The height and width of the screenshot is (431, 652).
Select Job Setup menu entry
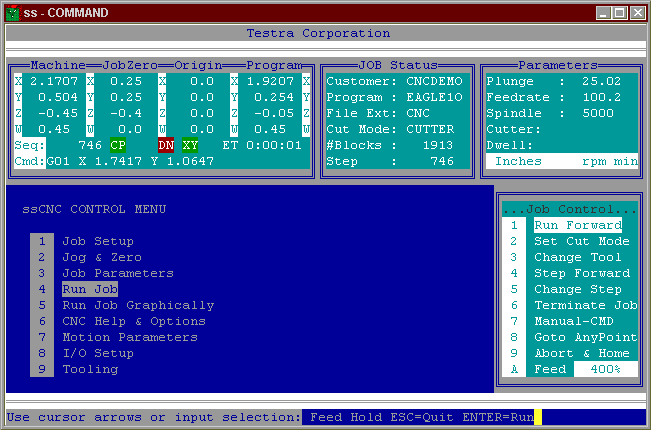[97, 241]
